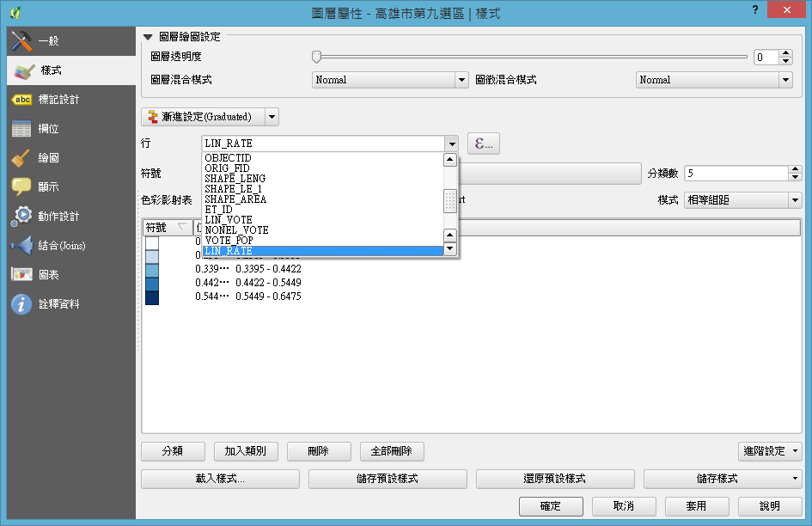Increase the 分類數 classes spinner value

pyautogui.click(x=794, y=169)
